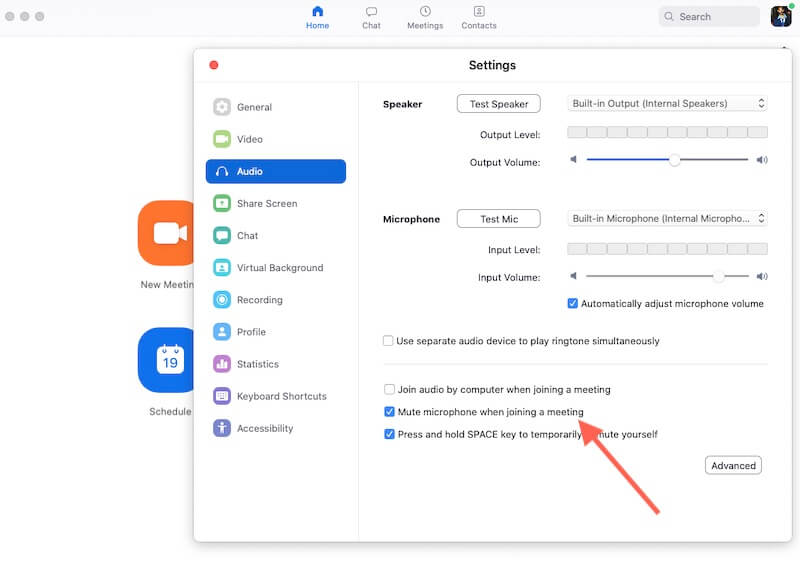Open the Profile person icon
The height and width of the screenshot is (570, 800).
pos(221,332)
